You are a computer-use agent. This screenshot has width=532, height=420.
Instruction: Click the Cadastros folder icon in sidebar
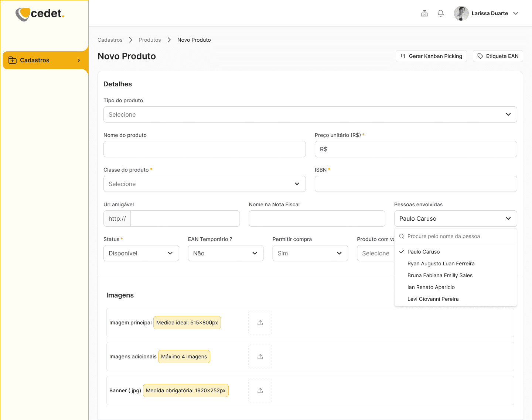pyautogui.click(x=13, y=60)
